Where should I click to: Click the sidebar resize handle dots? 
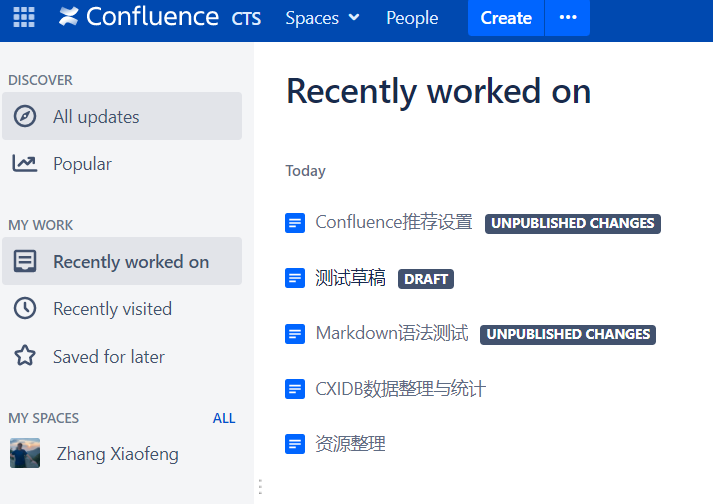pyautogui.click(x=260, y=487)
